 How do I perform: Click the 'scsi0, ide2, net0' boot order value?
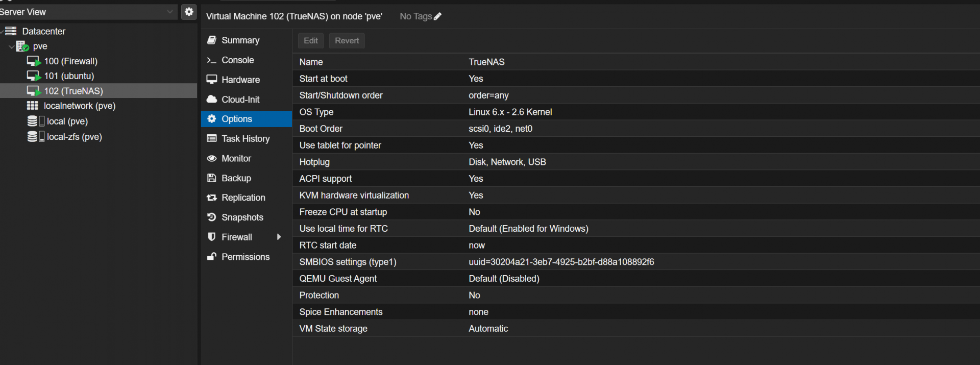pyautogui.click(x=501, y=129)
